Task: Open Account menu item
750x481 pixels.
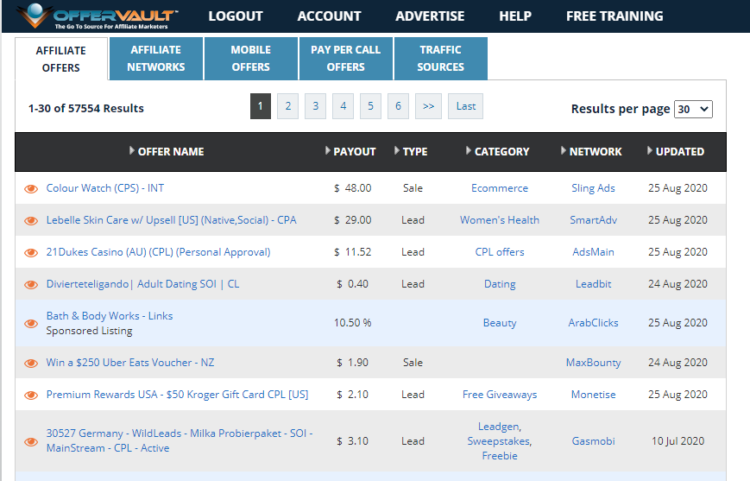Action: (x=329, y=16)
